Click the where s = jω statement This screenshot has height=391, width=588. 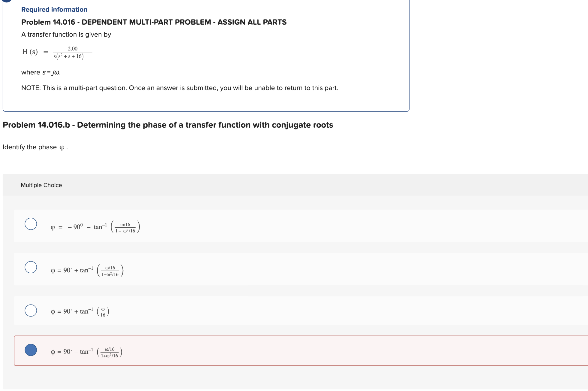click(x=41, y=72)
